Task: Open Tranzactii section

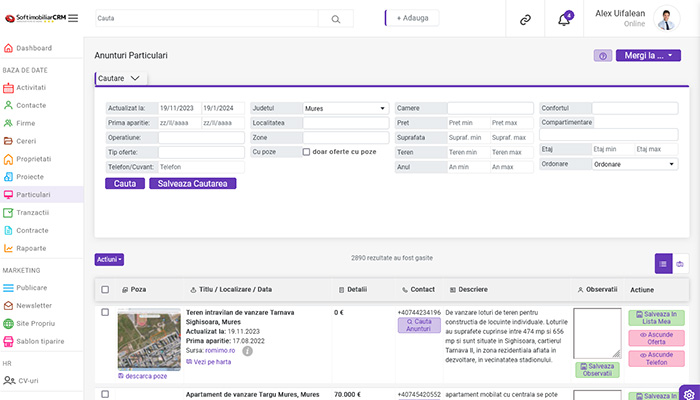Action: pos(33,213)
